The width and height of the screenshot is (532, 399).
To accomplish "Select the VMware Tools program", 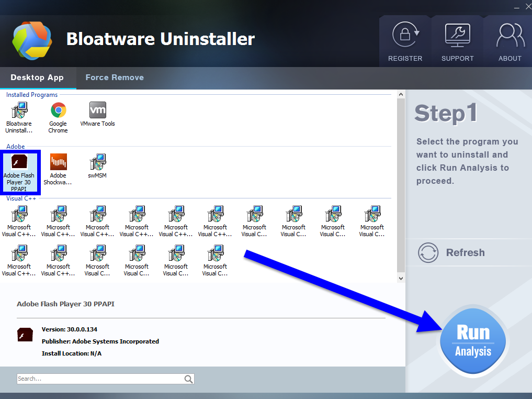I will point(97,115).
